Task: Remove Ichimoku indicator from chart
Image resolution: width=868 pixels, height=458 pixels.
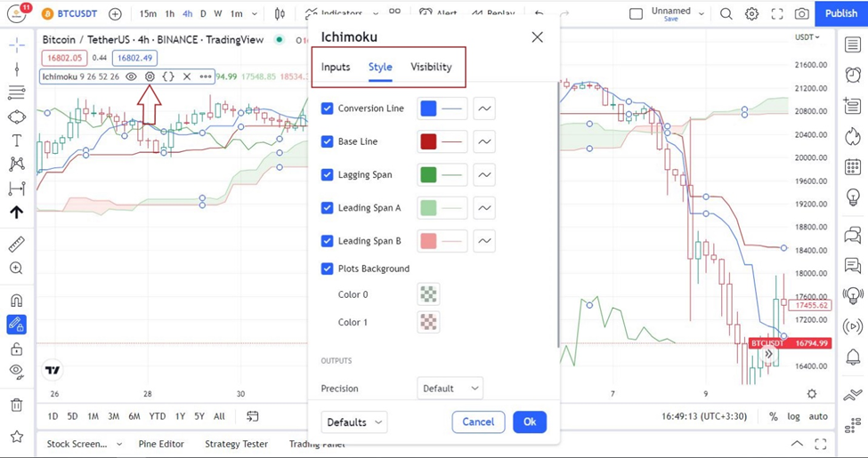Action: pyautogui.click(x=187, y=76)
